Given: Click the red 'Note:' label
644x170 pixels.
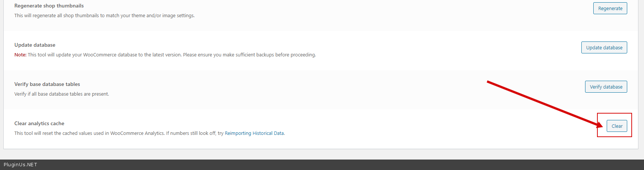Looking at the screenshot, I should coord(20,55).
